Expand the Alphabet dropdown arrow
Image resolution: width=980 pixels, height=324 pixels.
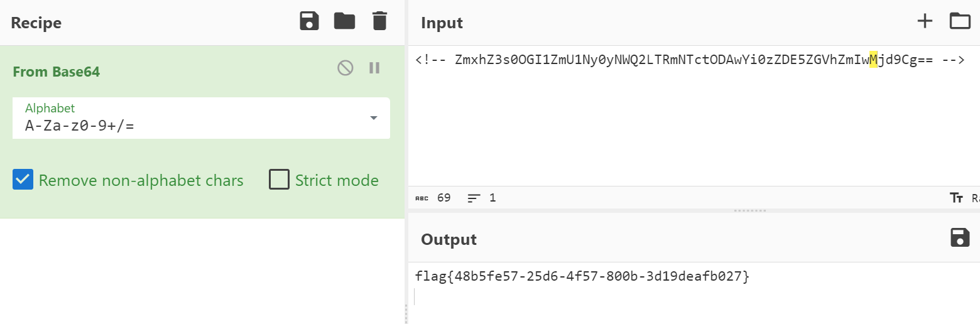click(x=374, y=118)
